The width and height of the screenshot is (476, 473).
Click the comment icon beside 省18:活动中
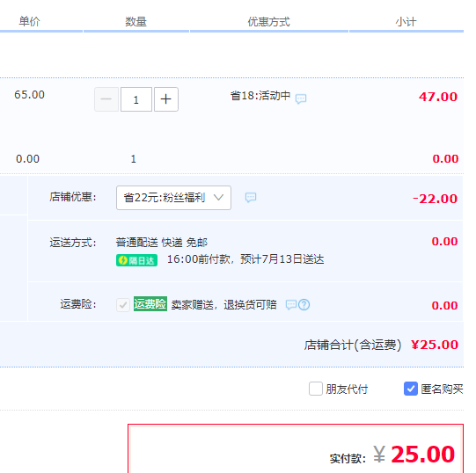(x=301, y=99)
